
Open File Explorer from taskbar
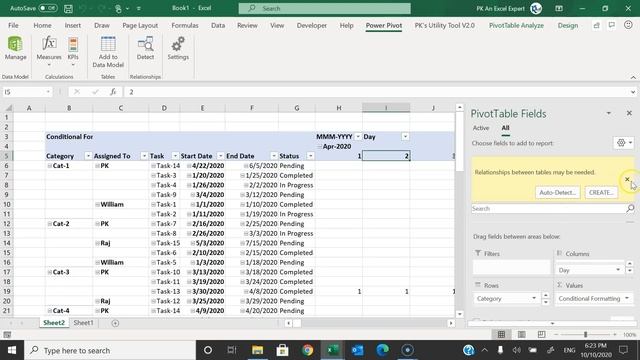258,350
